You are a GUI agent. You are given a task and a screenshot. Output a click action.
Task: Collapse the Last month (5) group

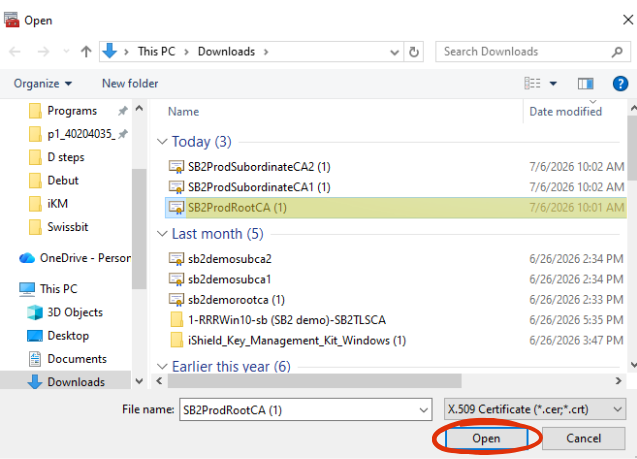coord(162,234)
